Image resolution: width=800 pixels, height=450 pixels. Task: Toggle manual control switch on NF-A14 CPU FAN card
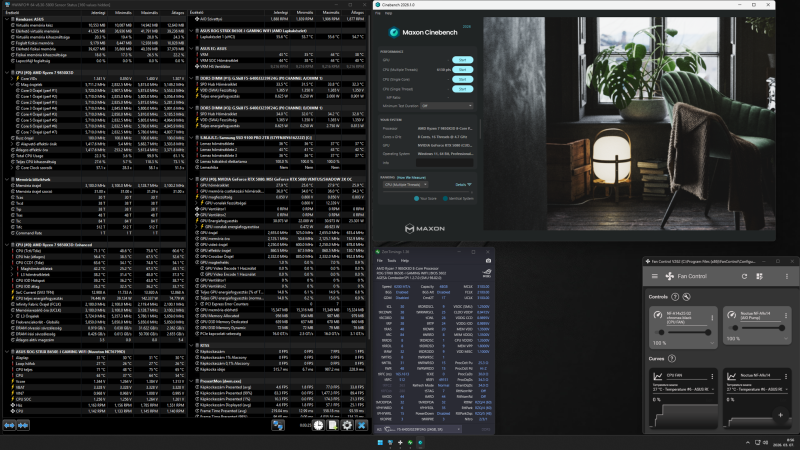(x=660, y=332)
